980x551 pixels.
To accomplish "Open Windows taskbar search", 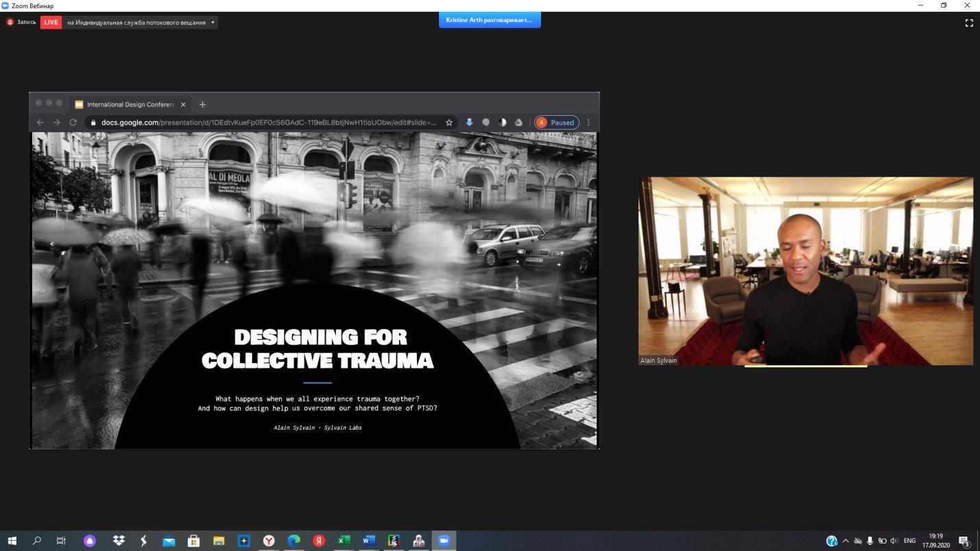I will 37,541.
